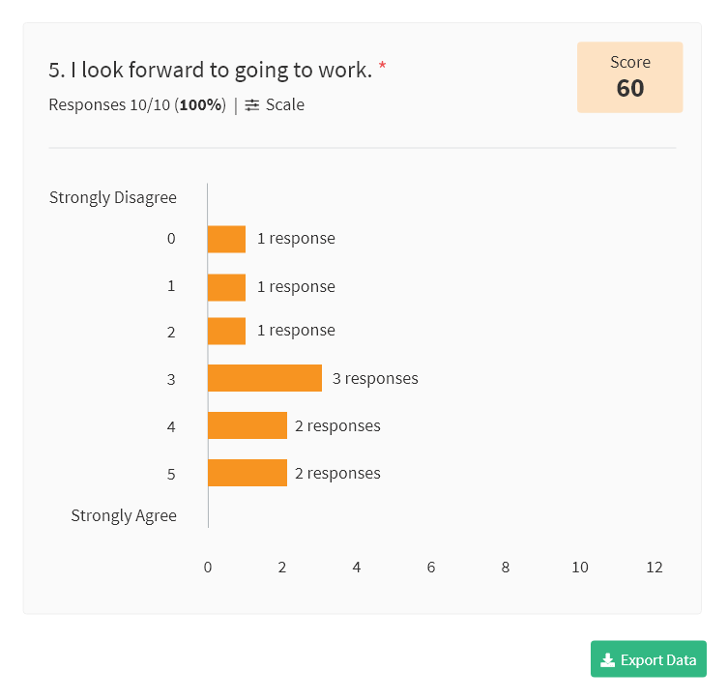Click the red required asterisk

(x=382, y=65)
